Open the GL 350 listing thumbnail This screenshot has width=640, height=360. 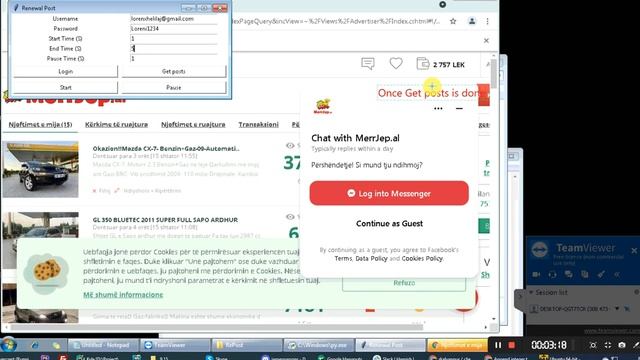[x=40, y=225]
